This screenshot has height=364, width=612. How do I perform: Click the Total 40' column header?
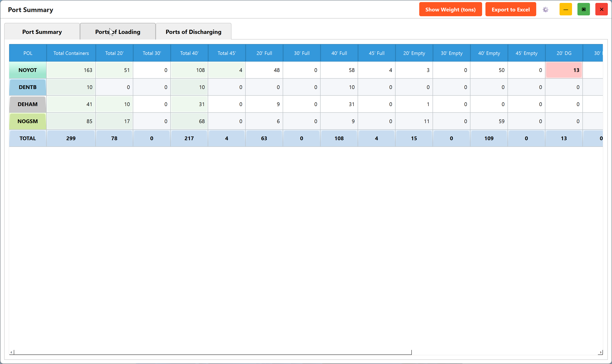(x=189, y=53)
